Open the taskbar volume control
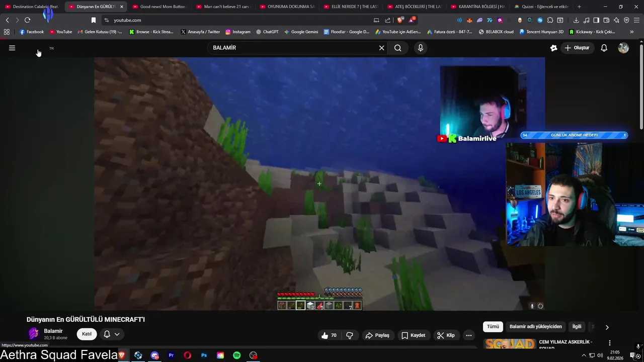This screenshot has height=362, width=644. pos(600,355)
